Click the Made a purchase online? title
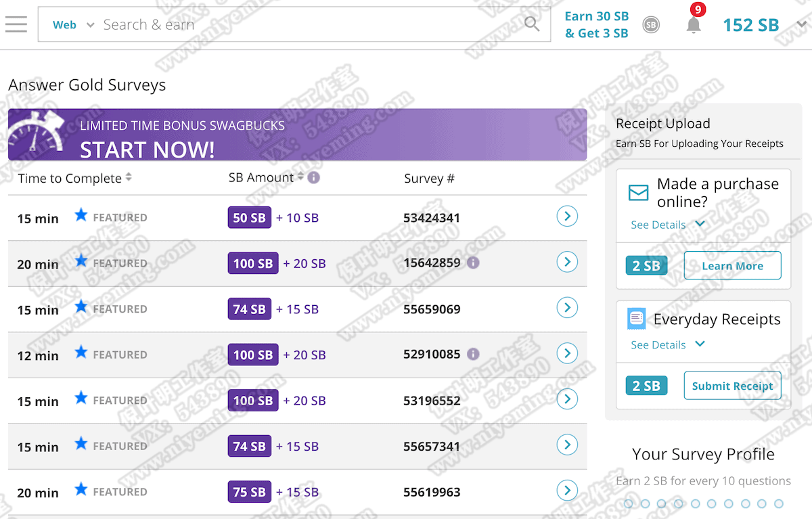The image size is (812, 519). point(718,193)
